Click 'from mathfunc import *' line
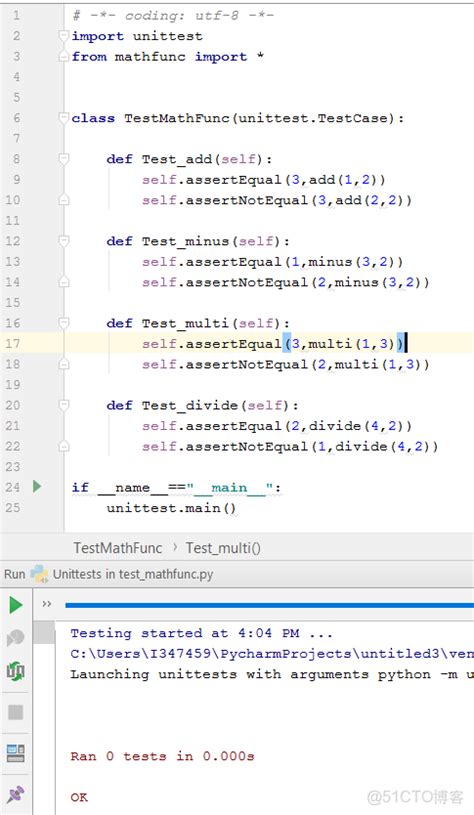This screenshot has height=815, width=474. tap(168, 57)
